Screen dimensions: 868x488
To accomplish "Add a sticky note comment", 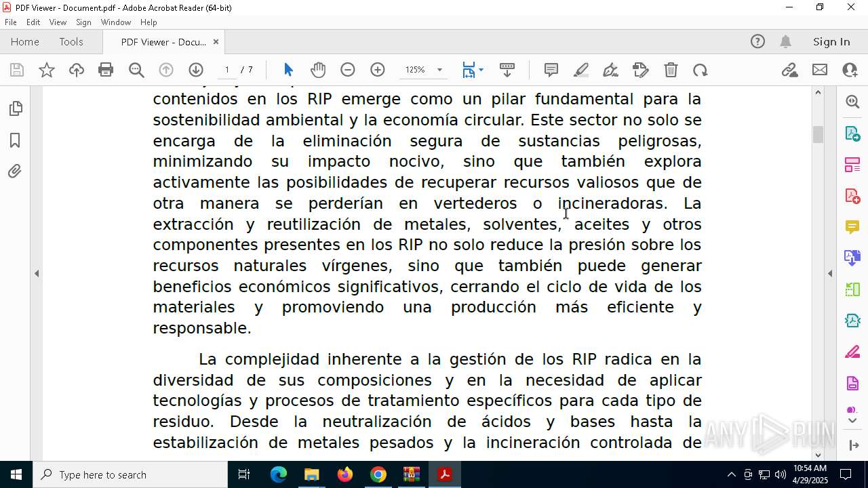I will (551, 70).
